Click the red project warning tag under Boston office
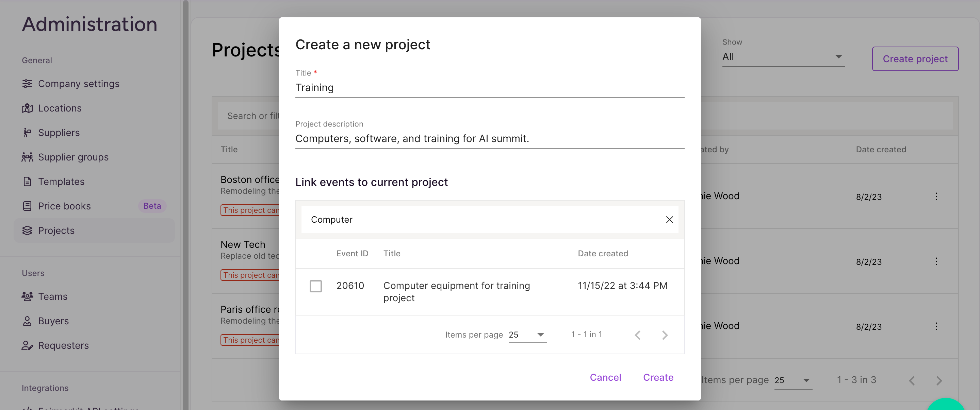Image resolution: width=980 pixels, height=410 pixels. click(250, 210)
